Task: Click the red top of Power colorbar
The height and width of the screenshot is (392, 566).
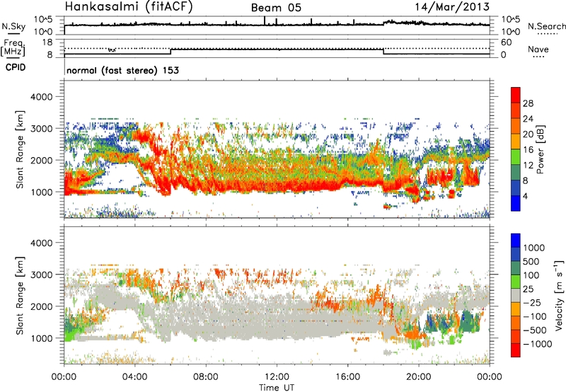Action: point(516,95)
